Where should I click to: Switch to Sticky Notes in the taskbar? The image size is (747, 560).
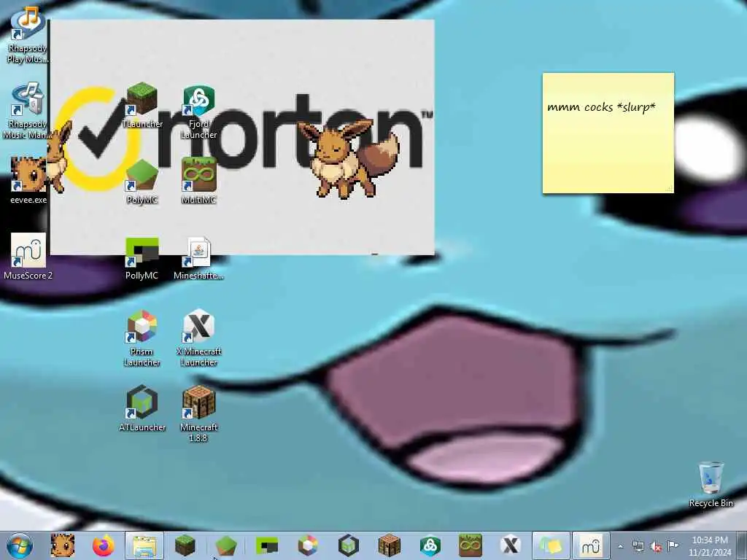pyautogui.click(x=551, y=545)
